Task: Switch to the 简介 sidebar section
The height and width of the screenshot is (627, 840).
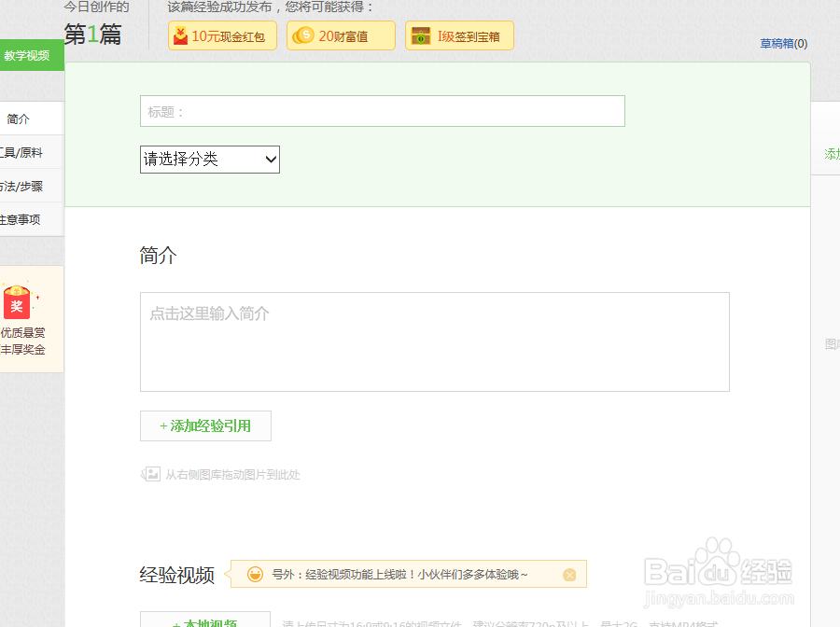Action: tap(17, 118)
